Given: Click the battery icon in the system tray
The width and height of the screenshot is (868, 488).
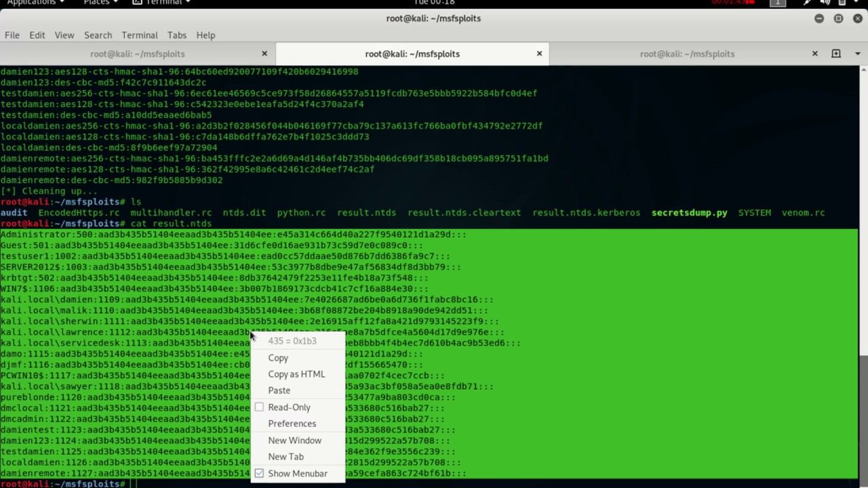Looking at the screenshot, I should [x=842, y=3].
